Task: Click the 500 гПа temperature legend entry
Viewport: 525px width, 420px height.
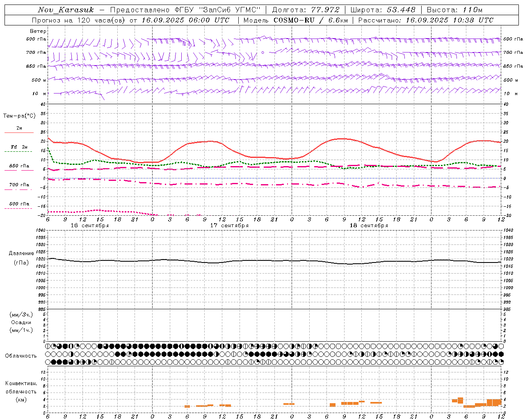Action: coord(19,204)
